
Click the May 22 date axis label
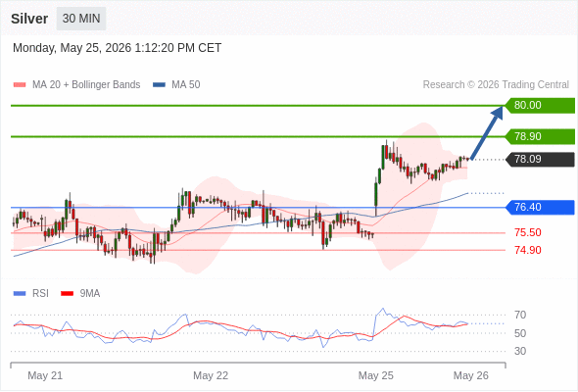coord(211,375)
